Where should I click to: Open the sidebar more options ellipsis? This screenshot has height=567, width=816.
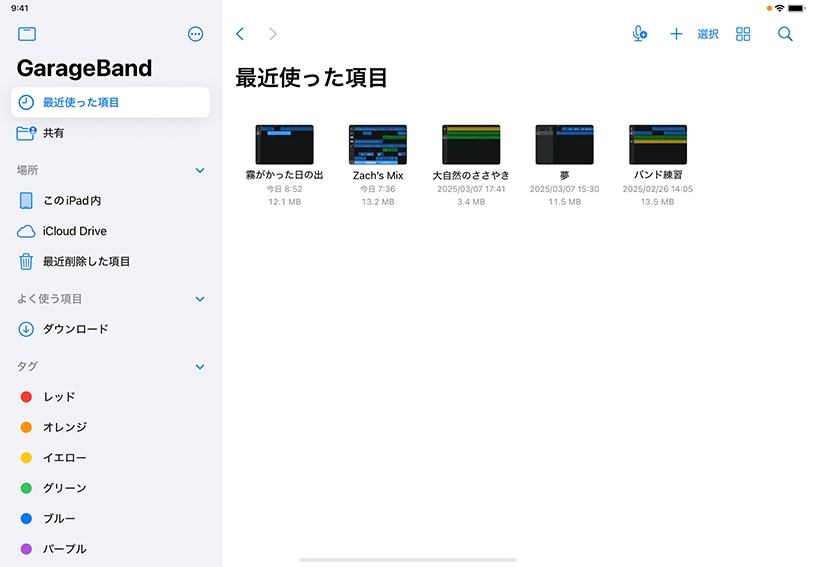point(195,34)
